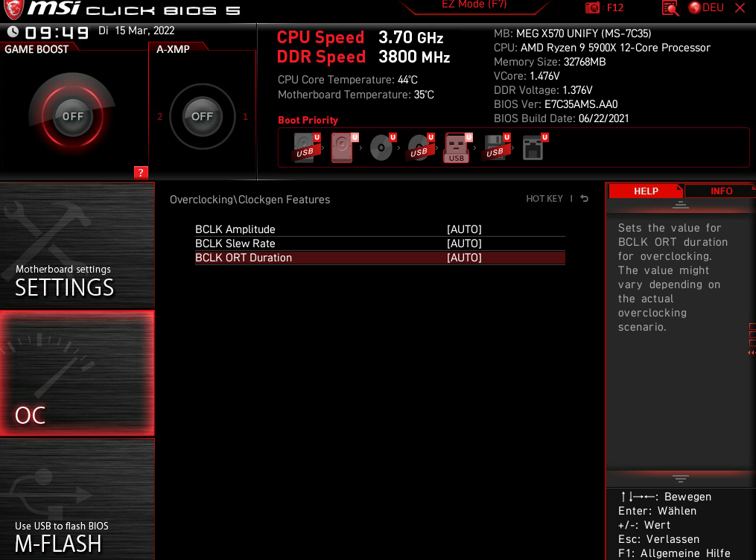Screen dimensions: 756x560
Task: Go back with the return arrow icon
Action: (585, 199)
